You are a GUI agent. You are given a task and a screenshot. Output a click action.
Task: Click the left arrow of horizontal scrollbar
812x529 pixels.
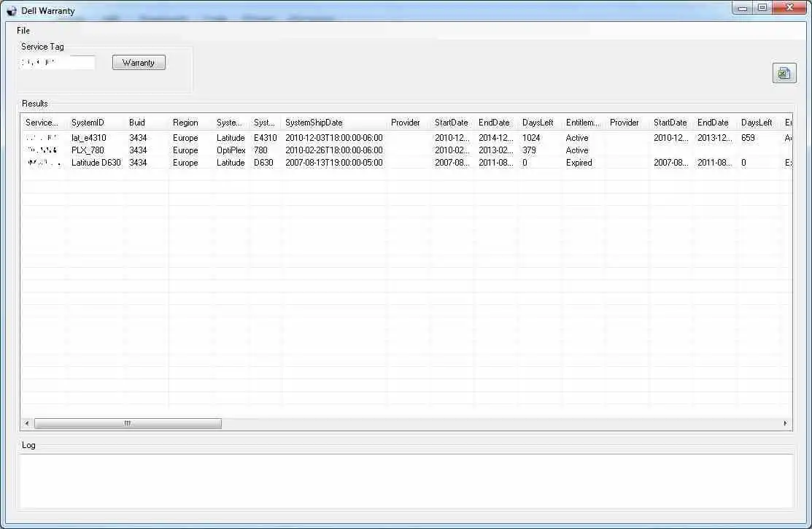pos(27,423)
